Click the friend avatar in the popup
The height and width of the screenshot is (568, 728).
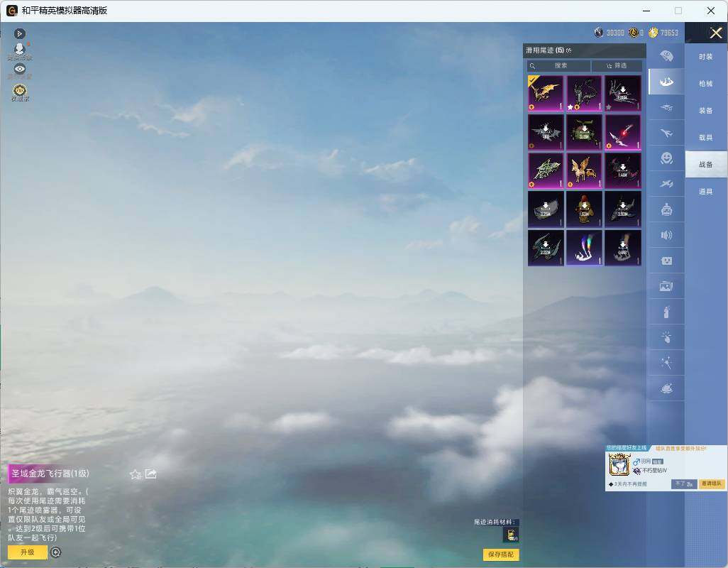(x=619, y=465)
